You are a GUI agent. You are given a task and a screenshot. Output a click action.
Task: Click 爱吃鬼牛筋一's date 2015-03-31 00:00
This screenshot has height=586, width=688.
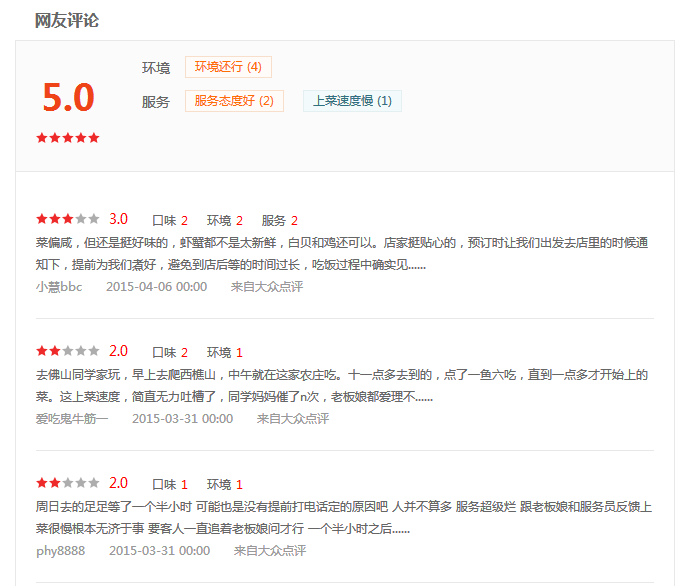[x=183, y=418]
